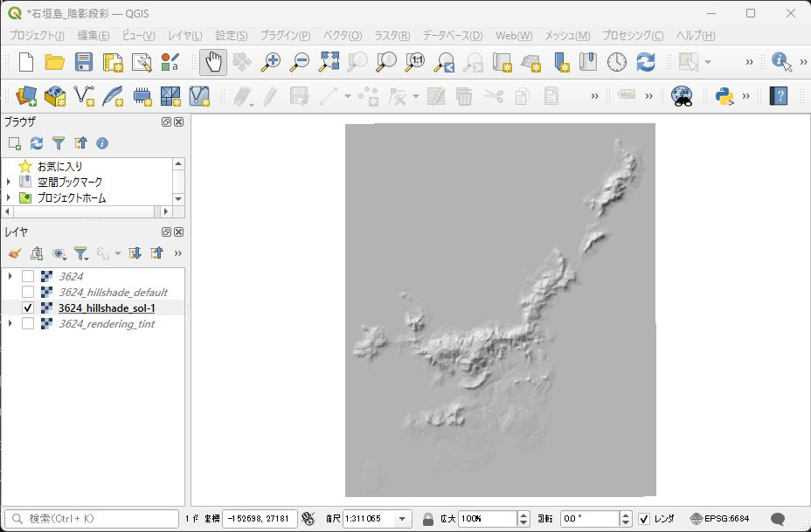
Task: Uncheck the 3624_hillshade_sol-1 layer visibility
Action: pyautogui.click(x=28, y=307)
